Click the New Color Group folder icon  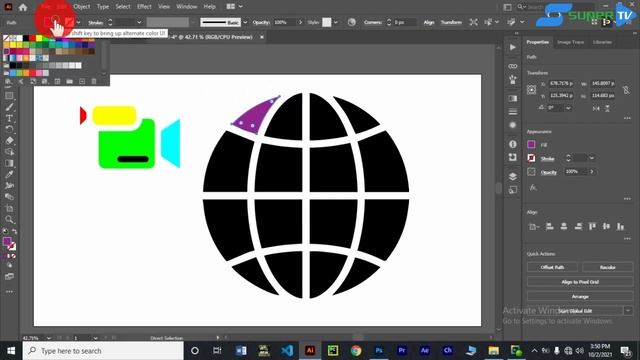click(x=69, y=81)
